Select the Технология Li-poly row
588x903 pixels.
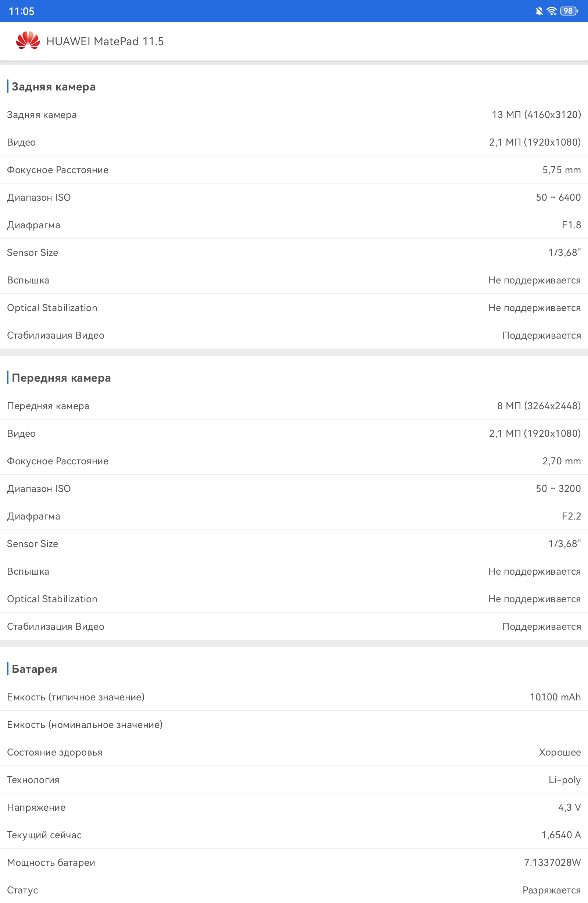294,780
